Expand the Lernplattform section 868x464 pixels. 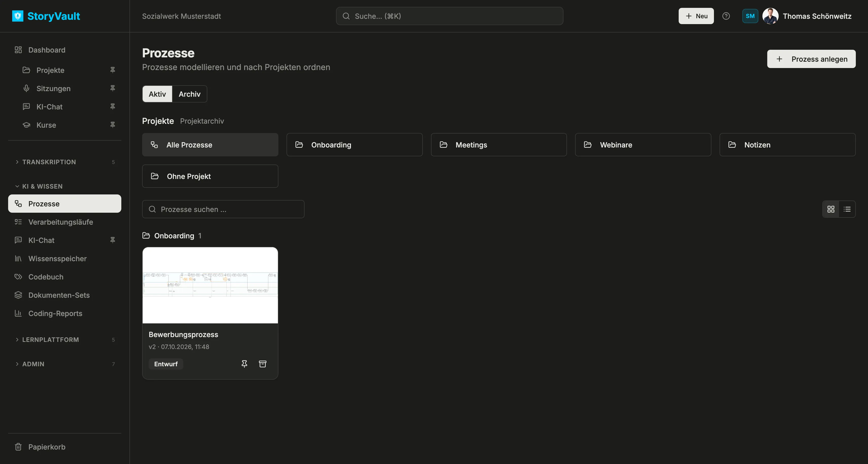click(x=65, y=339)
